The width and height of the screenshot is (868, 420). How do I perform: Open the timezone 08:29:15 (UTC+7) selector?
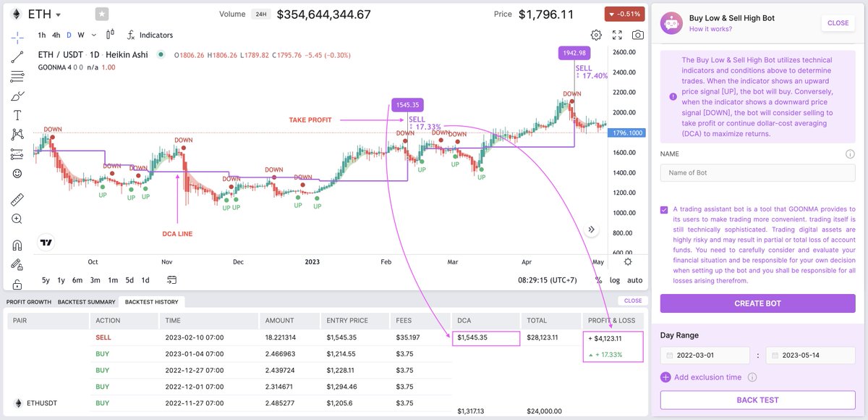(548, 280)
